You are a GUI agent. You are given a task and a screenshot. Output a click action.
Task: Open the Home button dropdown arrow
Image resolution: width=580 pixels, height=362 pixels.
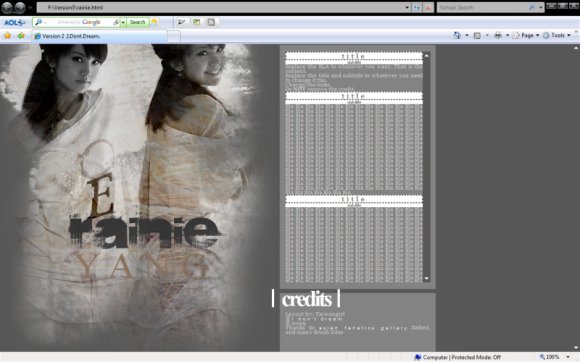click(x=467, y=35)
